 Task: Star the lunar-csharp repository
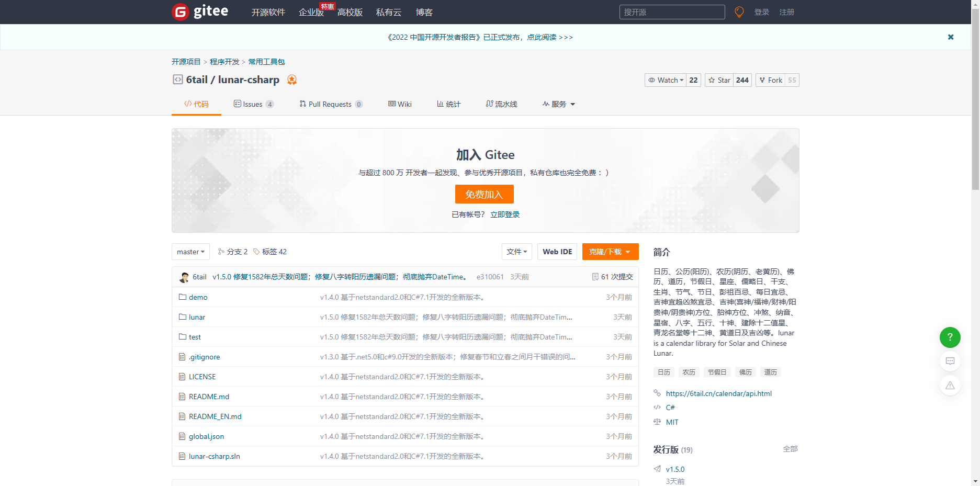tap(719, 80)
